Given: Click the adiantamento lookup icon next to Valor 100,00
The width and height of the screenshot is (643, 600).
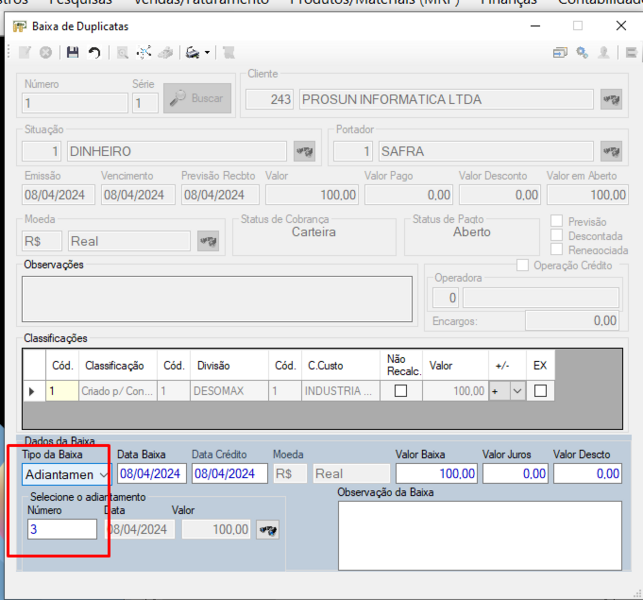Looking at the screenshot, I should [x=268, y=529].
